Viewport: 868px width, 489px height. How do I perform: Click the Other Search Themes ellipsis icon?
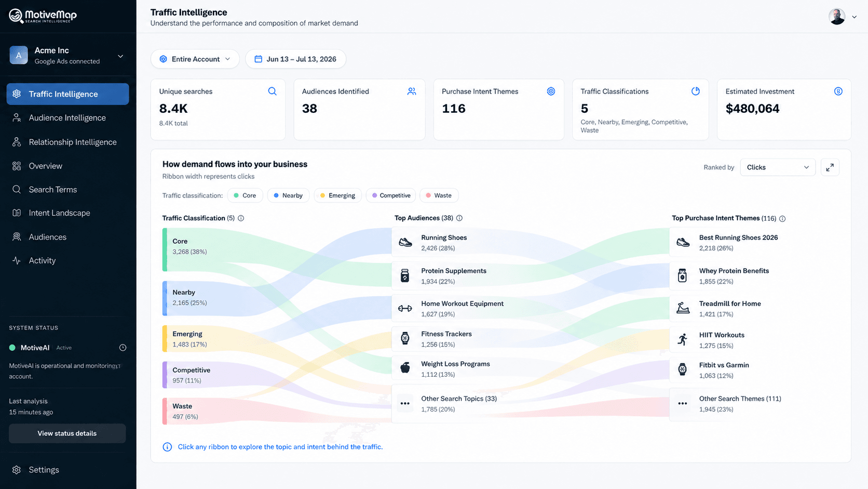point(683,404)
